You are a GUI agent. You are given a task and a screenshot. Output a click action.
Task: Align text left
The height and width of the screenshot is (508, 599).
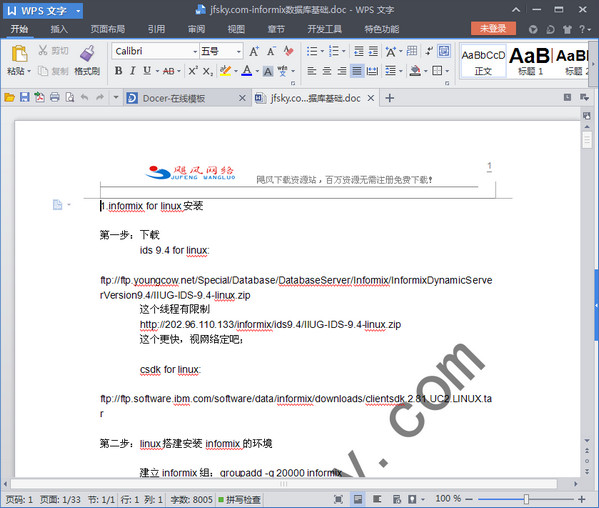312,71
